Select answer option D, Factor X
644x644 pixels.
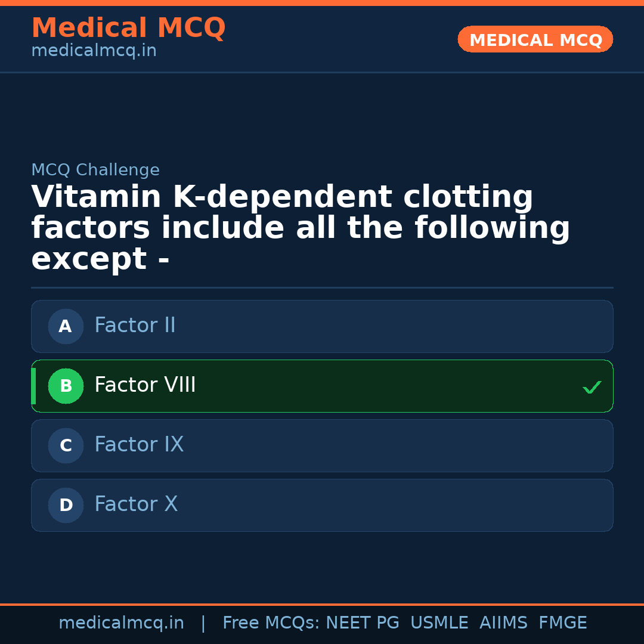tap(322, 505)
